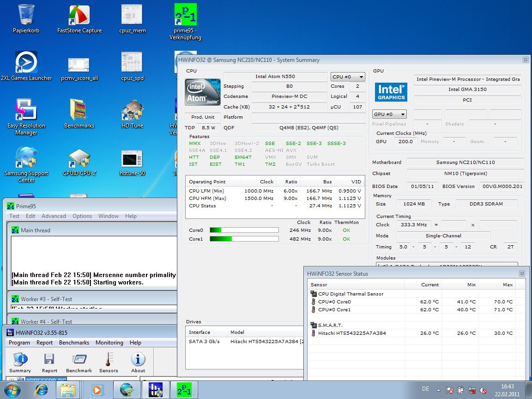This screenshot has height=399, width=532.
Task: Select the cpuz_spd desktop image file
Action: tap(133, 66)
